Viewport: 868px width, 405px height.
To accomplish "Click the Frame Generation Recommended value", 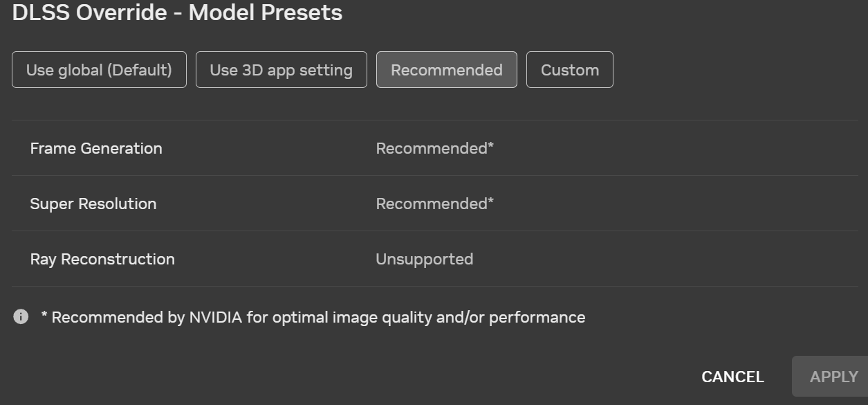I will [431, 148].
